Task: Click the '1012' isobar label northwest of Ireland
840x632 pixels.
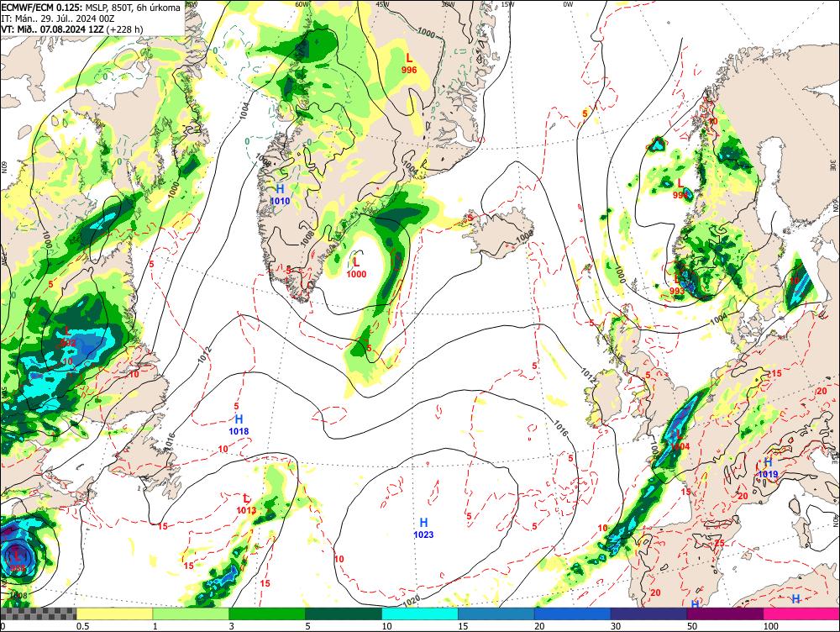Action: [x=588, y=375]
